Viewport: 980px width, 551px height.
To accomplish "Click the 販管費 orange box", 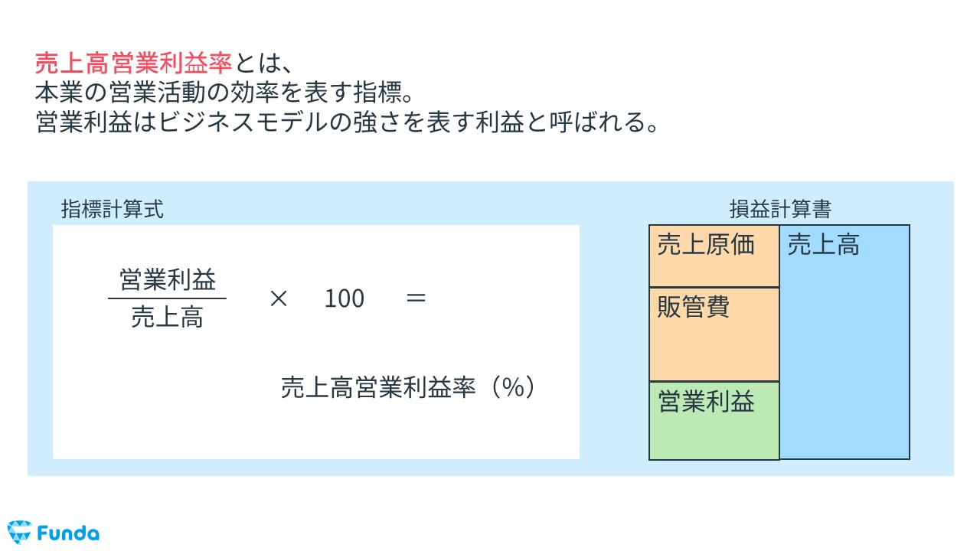I will (x=714, y=334).
